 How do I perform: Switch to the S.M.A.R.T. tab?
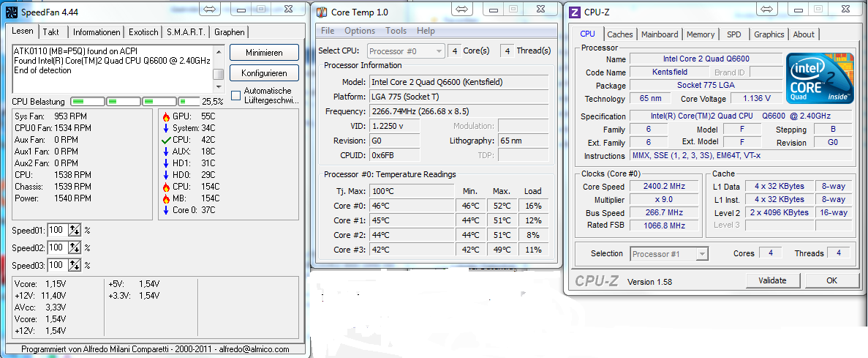186,31
